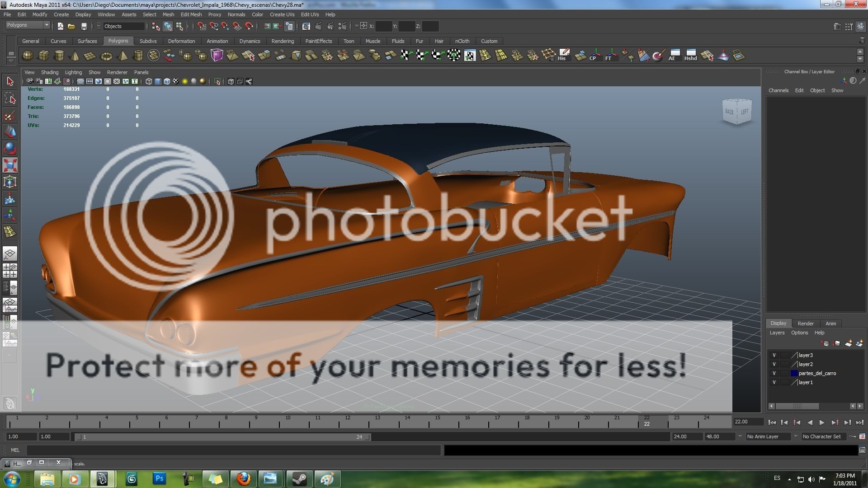
Task: Click the view cube in viewport
Action: click(x=736, y=111)
